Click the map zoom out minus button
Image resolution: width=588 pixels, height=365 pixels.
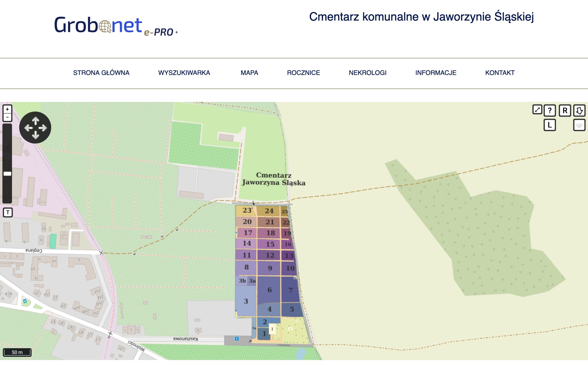(x=7, y=117)
